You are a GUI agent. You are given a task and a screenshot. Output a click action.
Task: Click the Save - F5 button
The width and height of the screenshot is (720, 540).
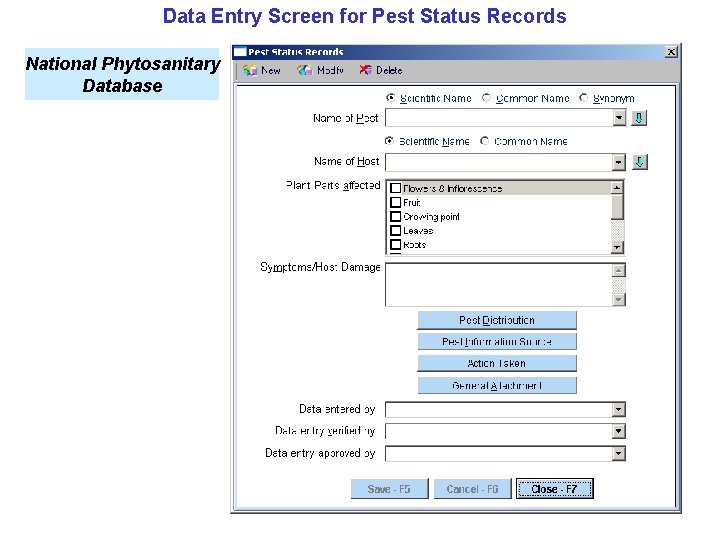click(x=389, y=489)
